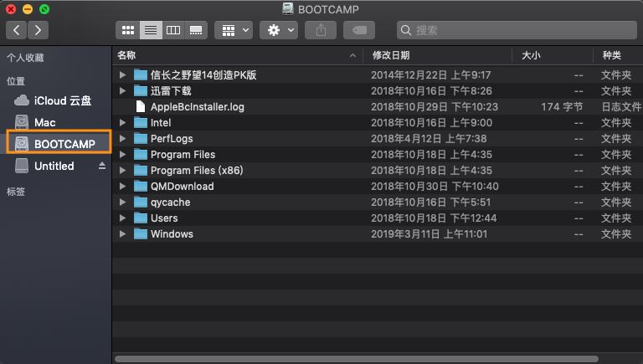Click the Intel folder icon
Screen dimensions: 643x364
[141, 122]
